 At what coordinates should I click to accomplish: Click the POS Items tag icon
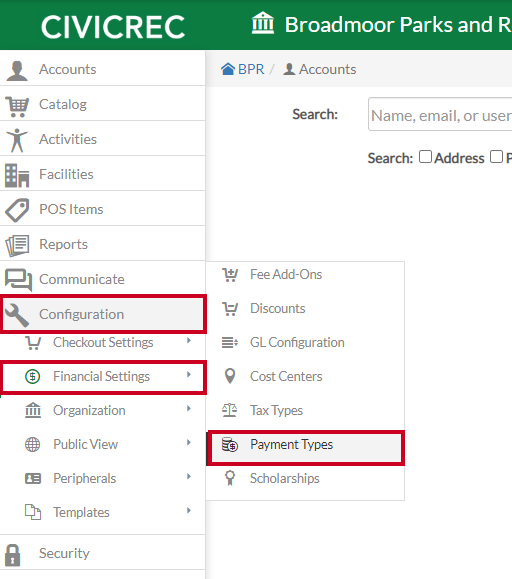pos(17,210)
